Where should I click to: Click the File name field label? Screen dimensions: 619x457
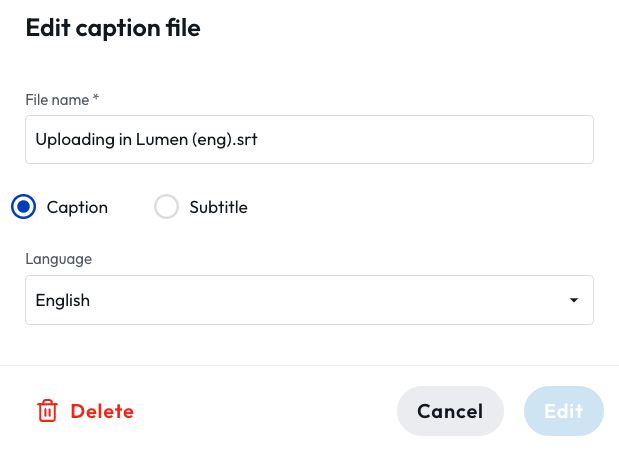click(x=57, y=100)
